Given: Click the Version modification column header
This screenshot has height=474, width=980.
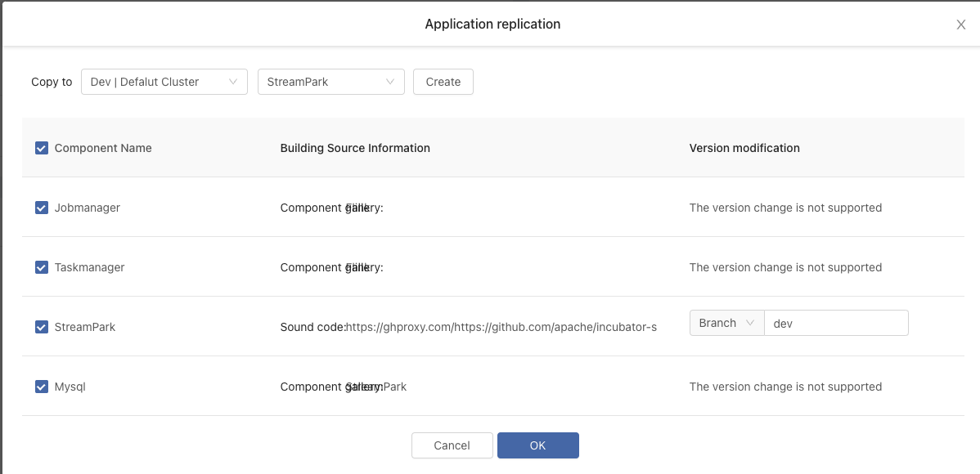Looking at the screenshot, I should [744, 148].
